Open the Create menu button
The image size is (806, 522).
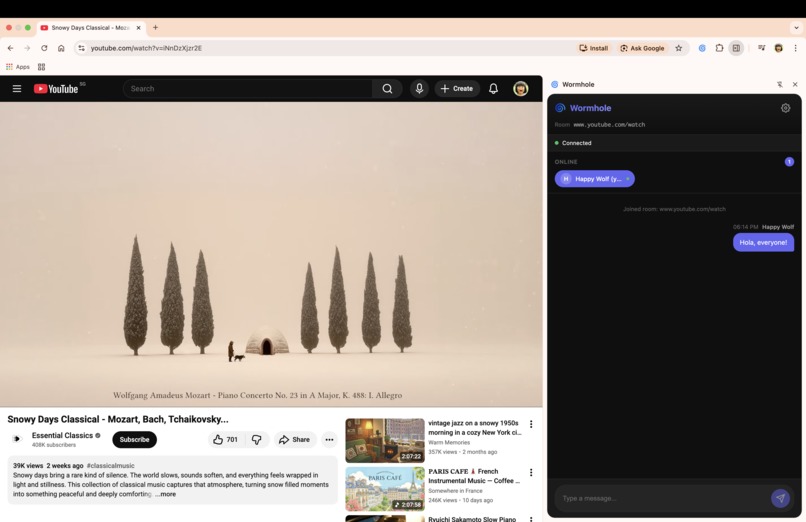457,89
